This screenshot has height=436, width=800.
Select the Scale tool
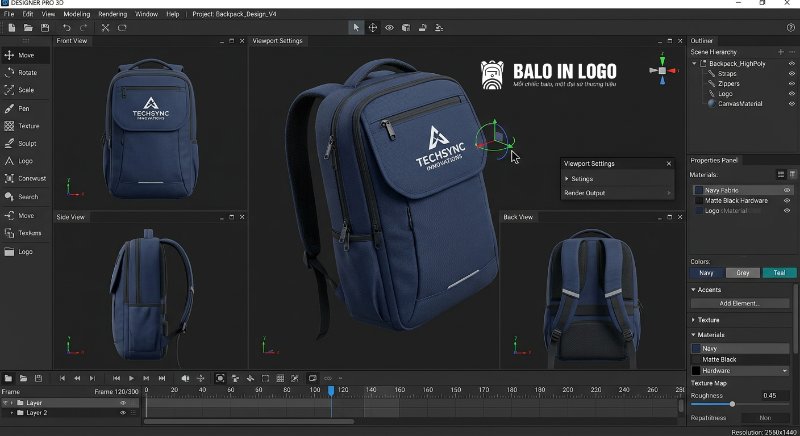point(25,90)
